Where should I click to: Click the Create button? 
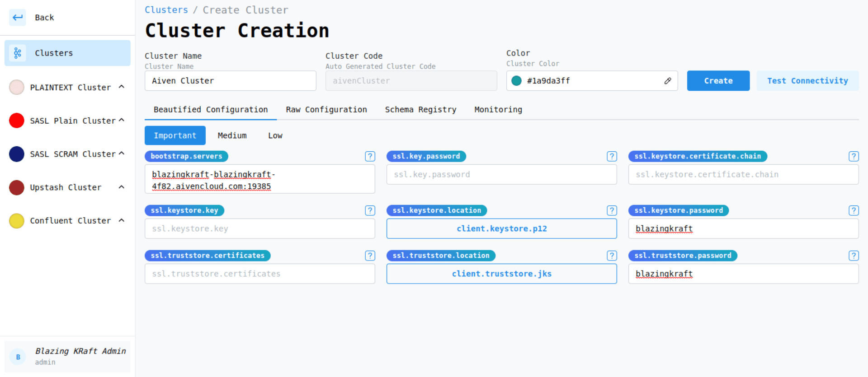(718, 81)
